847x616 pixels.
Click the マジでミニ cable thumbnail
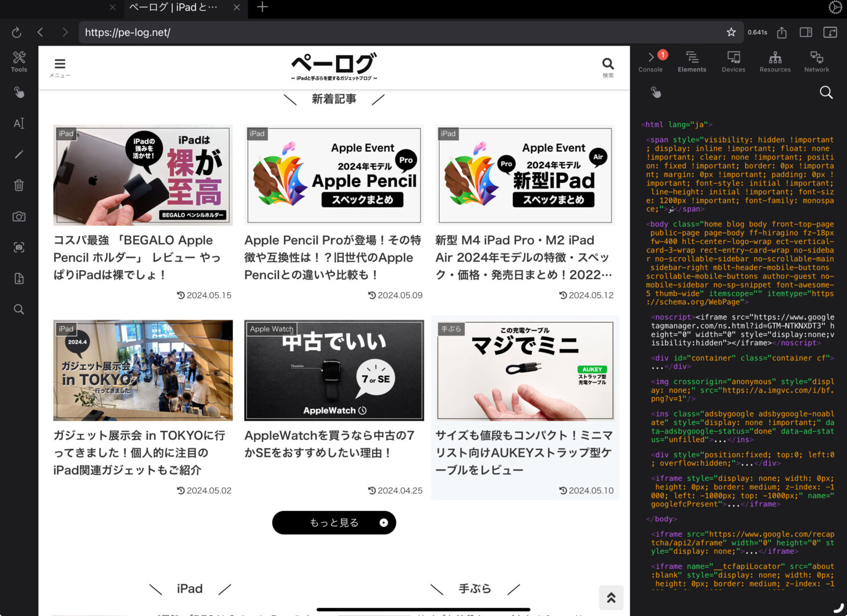pyautogui.click(x=525, y=371)
